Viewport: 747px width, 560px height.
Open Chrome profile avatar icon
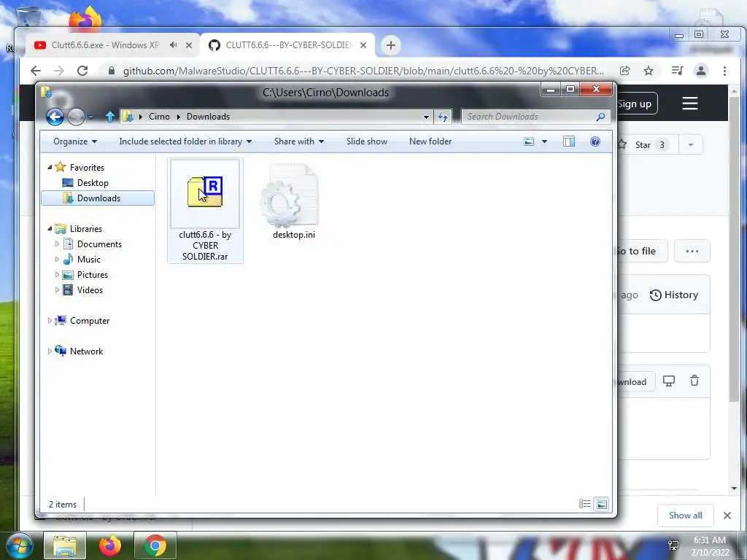701,71
